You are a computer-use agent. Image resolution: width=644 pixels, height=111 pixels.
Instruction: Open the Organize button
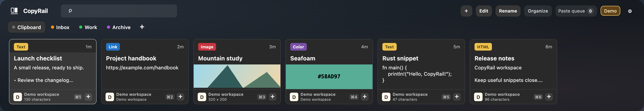(538, 11)
